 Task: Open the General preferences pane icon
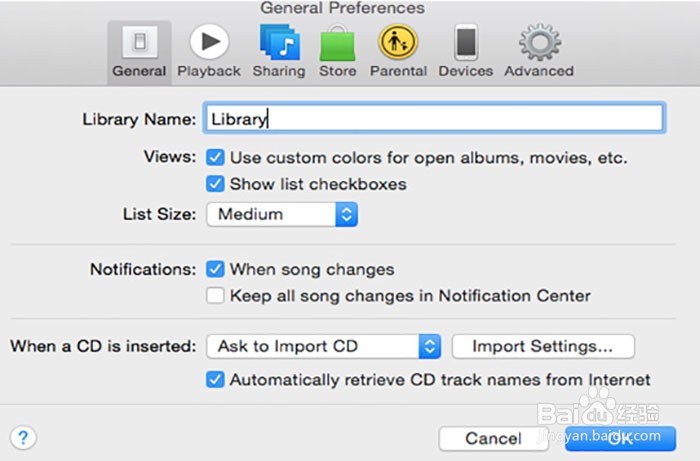(x=139, y=43)
